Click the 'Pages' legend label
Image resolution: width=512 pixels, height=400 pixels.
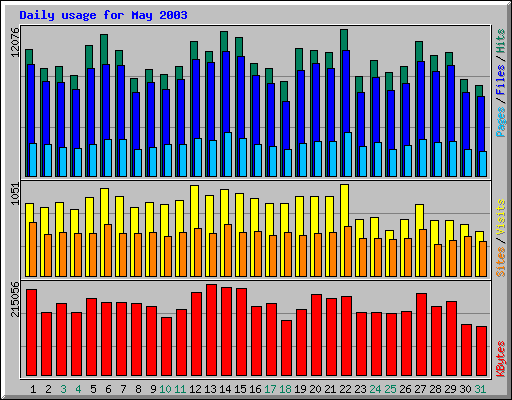pos(501,122)
